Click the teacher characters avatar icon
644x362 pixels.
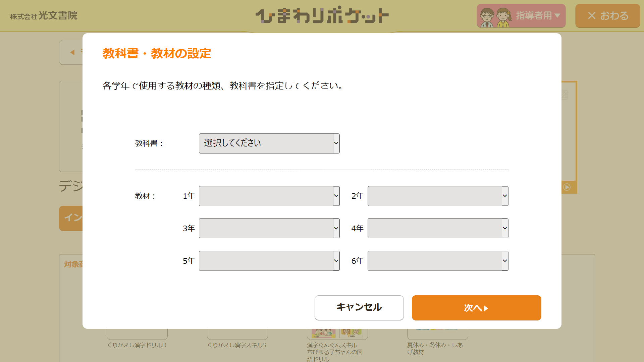click(x=496, y=17)
